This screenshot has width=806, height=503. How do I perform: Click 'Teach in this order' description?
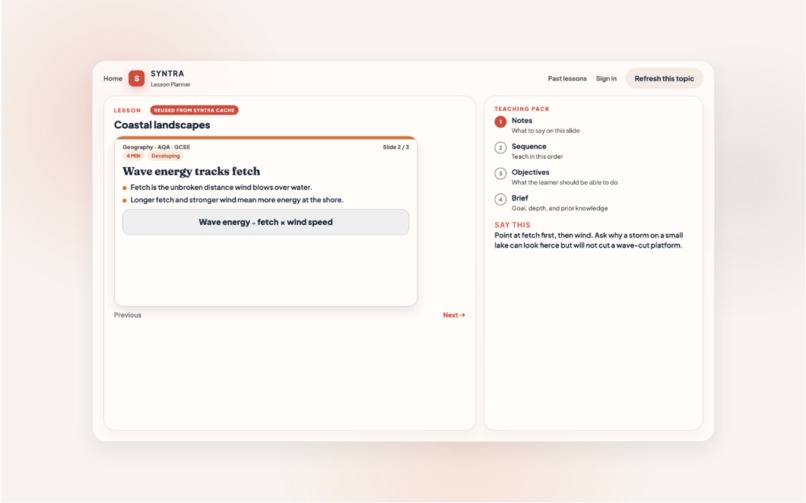[537, 157]
